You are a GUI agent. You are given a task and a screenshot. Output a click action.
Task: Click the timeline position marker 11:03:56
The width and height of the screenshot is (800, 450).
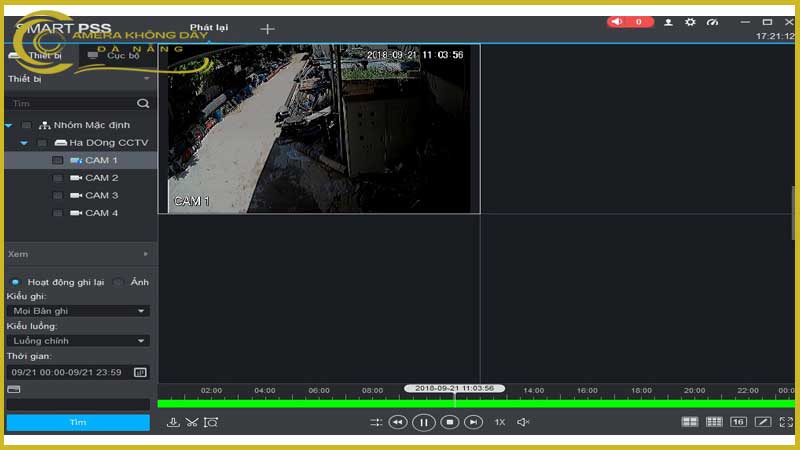click(x=454, y=388)
